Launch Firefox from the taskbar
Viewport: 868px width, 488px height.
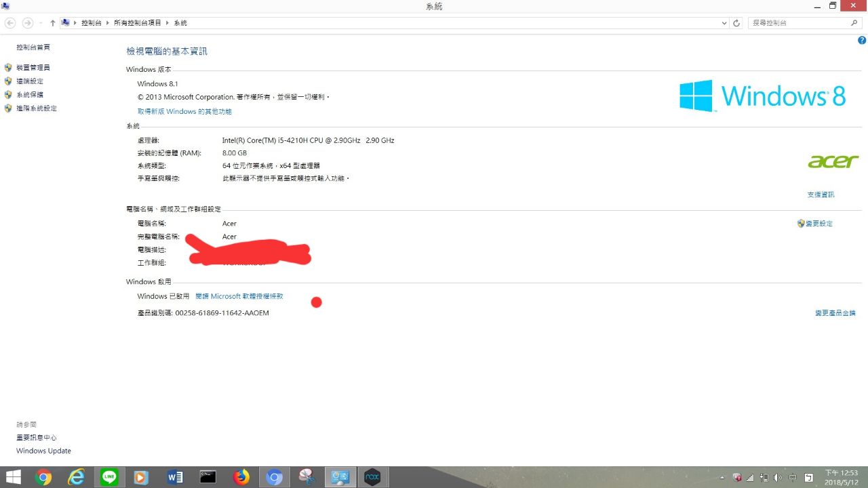click(241, 477)
